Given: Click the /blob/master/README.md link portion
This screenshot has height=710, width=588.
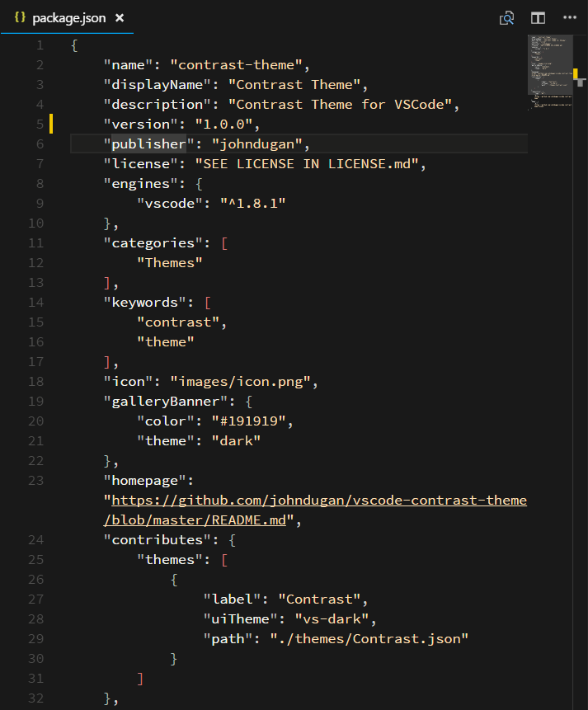Looking at the screenshot, I should 195,520.
